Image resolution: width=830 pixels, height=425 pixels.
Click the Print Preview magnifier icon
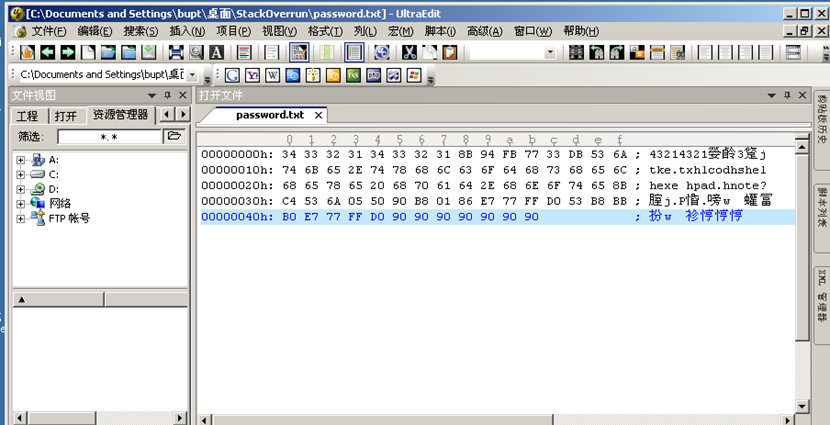coord(196,52)
